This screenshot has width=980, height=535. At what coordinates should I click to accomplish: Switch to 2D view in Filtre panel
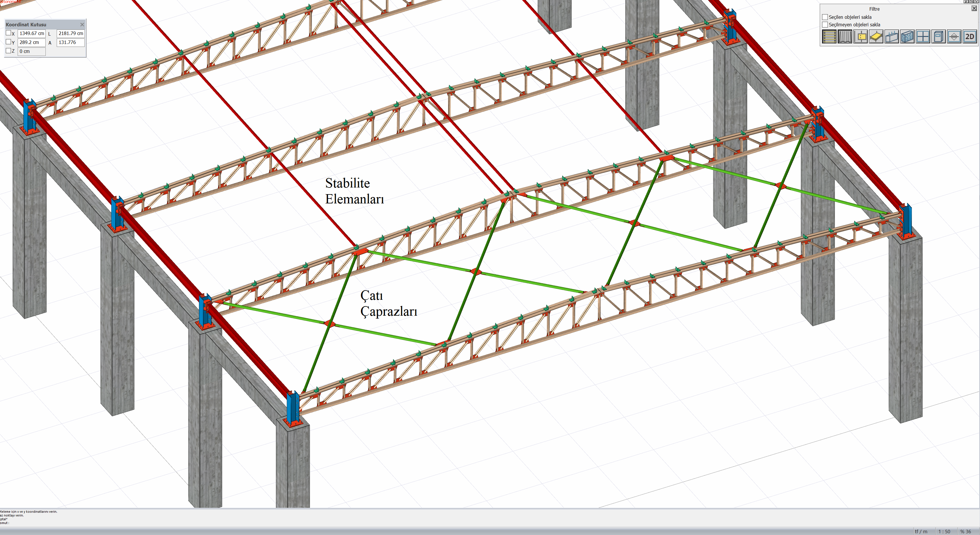[970, 36]
